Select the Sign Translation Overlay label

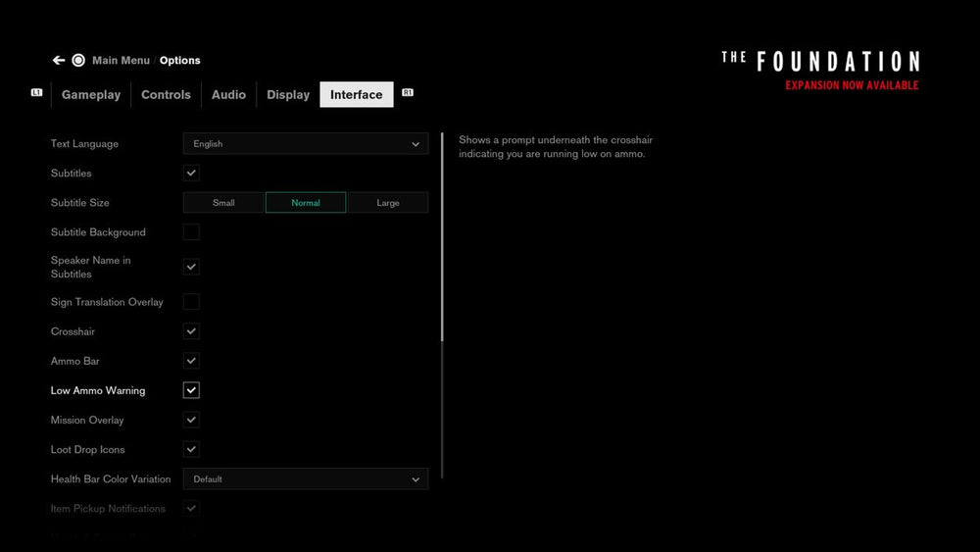click(x=107, y=302)
